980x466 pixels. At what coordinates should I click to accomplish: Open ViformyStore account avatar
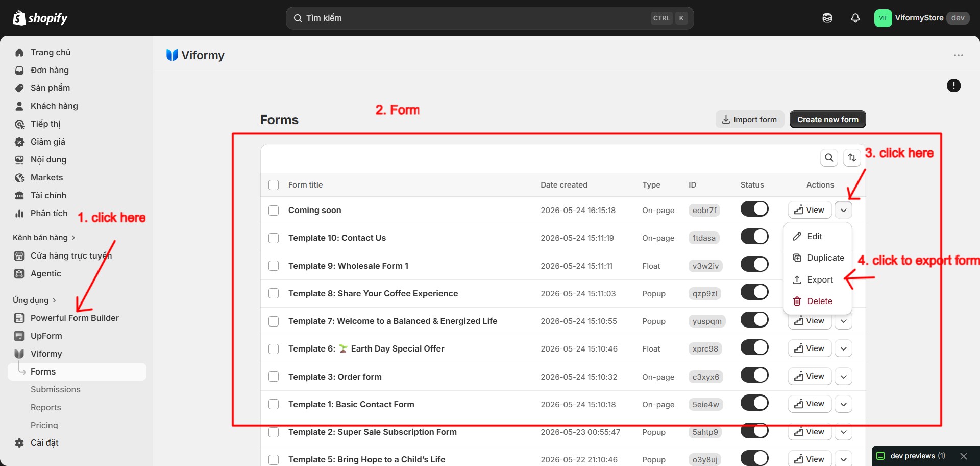tap(883, 18)
